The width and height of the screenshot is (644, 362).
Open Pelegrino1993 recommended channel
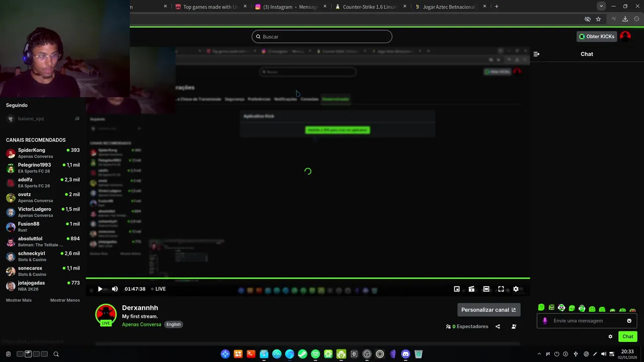pyautogui.click(x=43, y=168)
